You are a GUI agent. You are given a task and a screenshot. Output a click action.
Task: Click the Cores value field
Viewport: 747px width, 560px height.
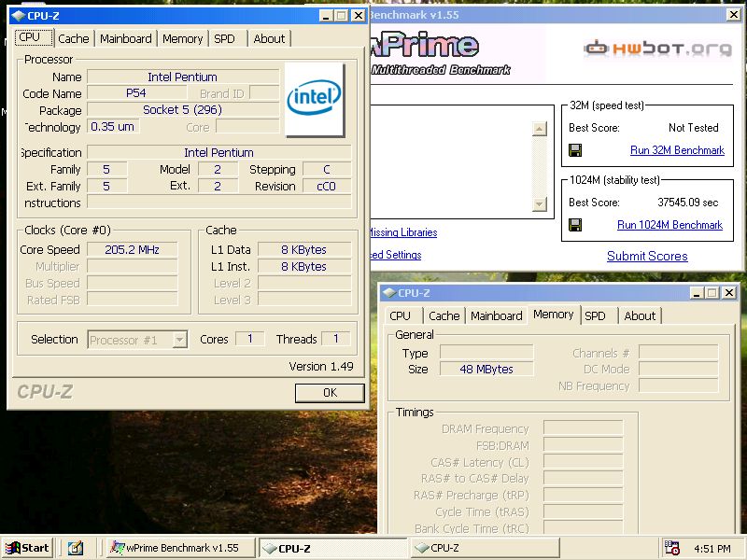click(249, 339)
